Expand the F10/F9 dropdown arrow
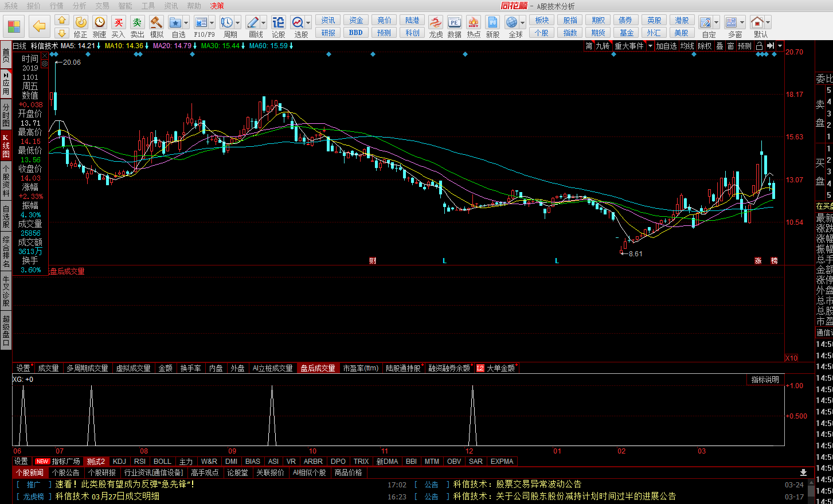 (x=212, y=22)
